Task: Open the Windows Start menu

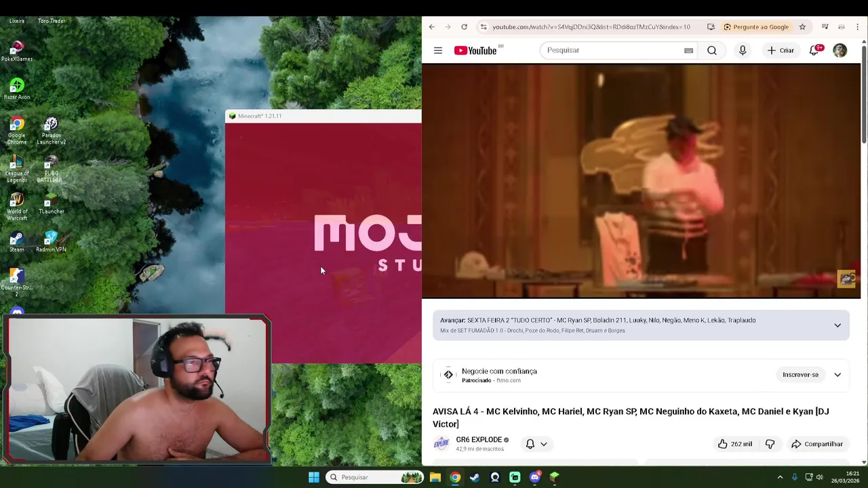Action: (x=314, y=477)
